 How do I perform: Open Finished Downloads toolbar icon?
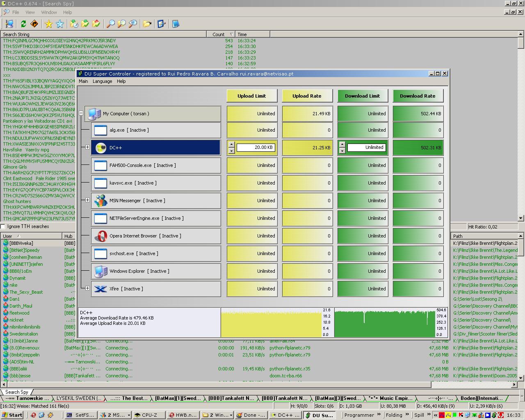[x=85, y=24]
